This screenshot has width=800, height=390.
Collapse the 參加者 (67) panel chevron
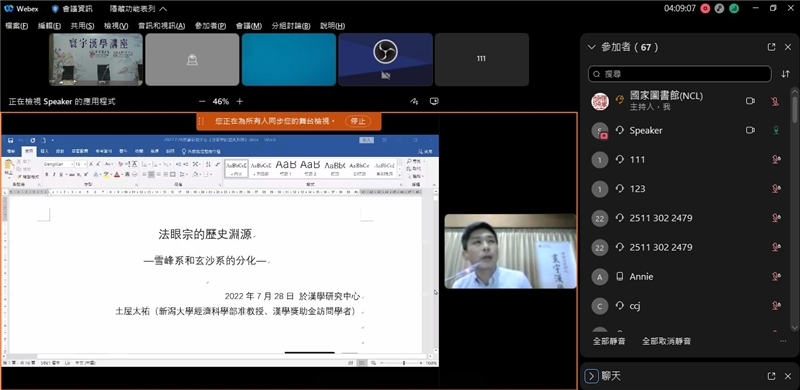pos(592,47)
